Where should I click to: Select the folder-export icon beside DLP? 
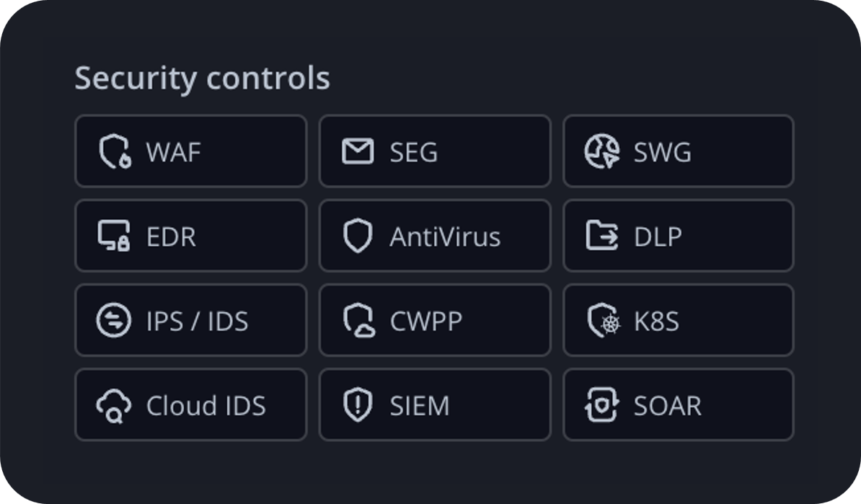point(601,236)
